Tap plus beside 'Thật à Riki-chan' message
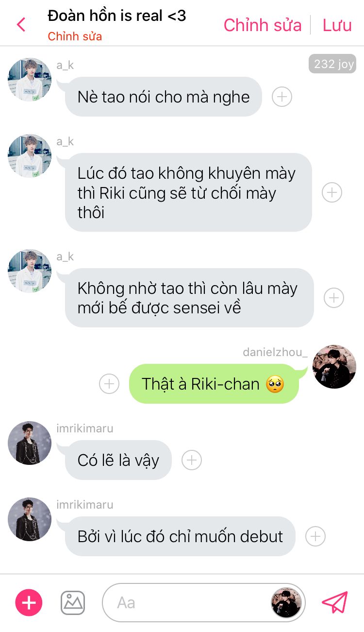This screenshot has width=364, height=632. (x=109, y=384)
